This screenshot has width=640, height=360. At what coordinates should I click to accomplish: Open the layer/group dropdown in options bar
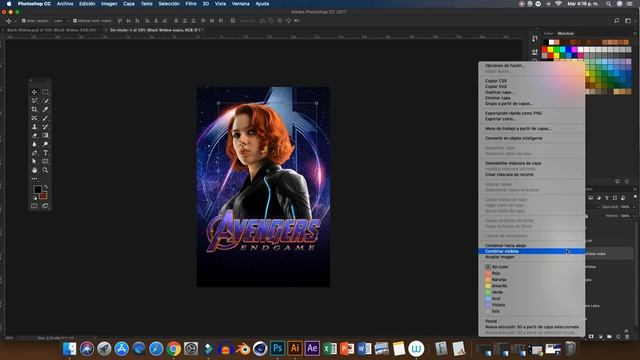point(60,20)
